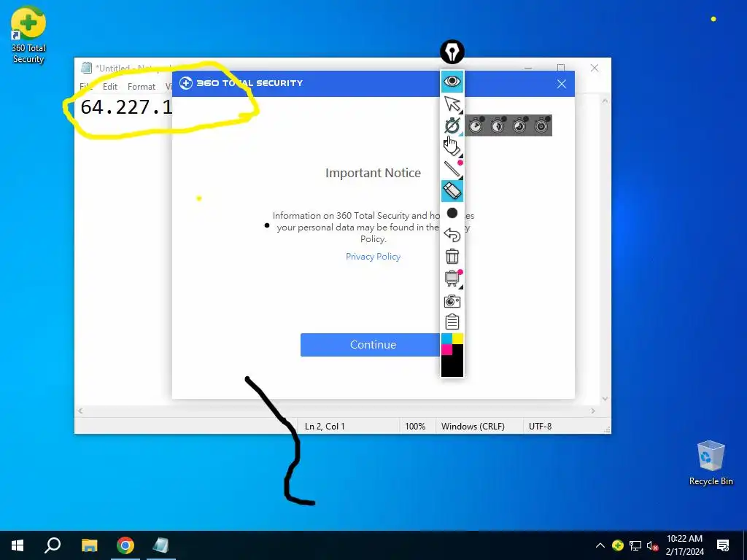This screenshot has height=560, width=747.
Task: Open the 360 Total Security tray icon
Action: [618, 545]
